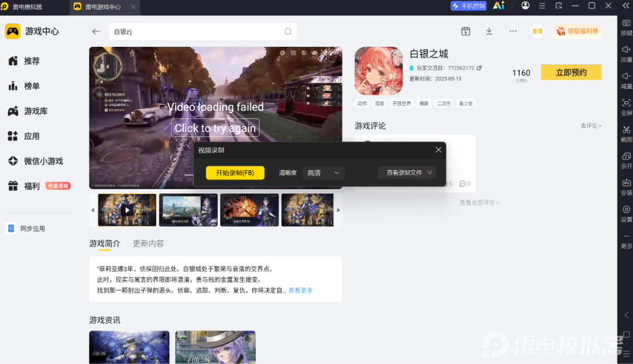Screen dimensions: 633x364
Task: Click the gallery left arrow
Action: [x=92, y=210]
